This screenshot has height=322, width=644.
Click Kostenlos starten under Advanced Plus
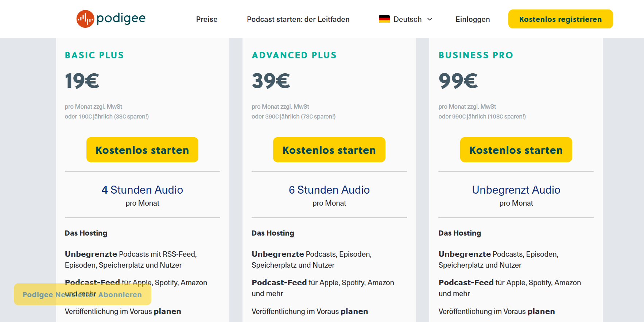pyautogui.click(x=329, y=150)
